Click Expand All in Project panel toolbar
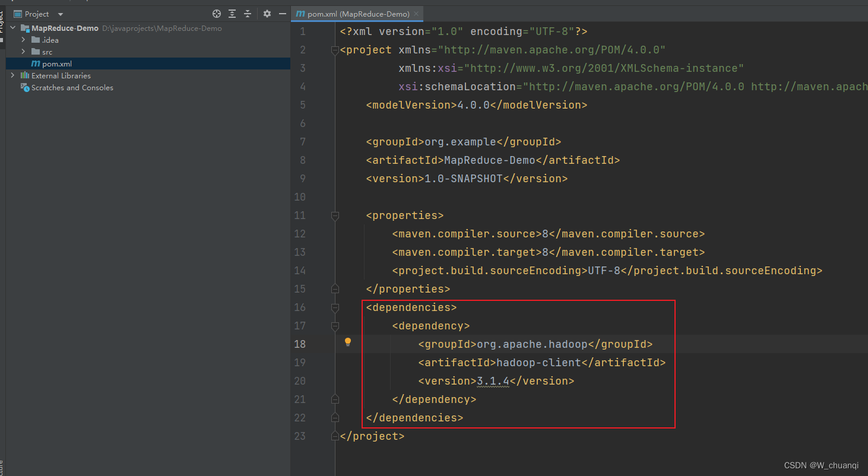Viewport: 868px width, 476px height. point(232,14)
